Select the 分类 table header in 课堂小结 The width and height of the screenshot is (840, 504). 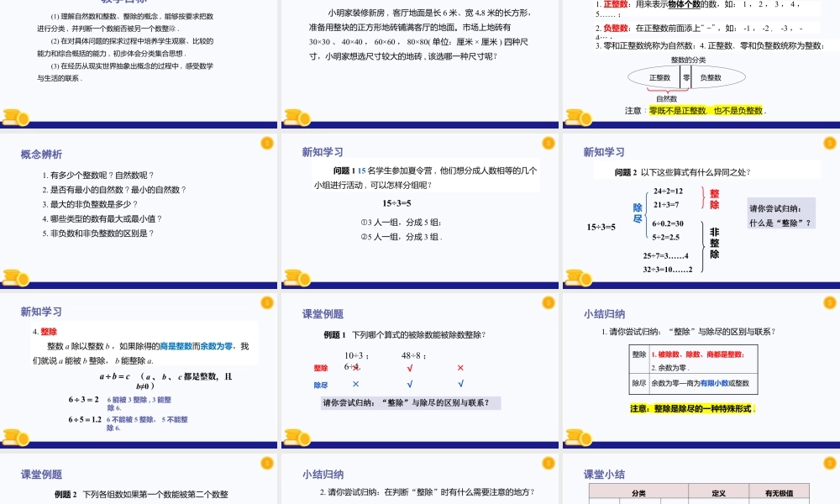click(638, 491)
